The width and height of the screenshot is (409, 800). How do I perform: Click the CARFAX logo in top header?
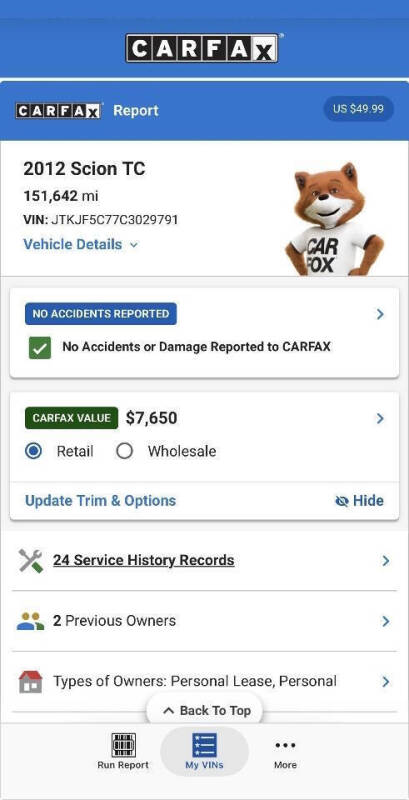[x=202, y=48]
